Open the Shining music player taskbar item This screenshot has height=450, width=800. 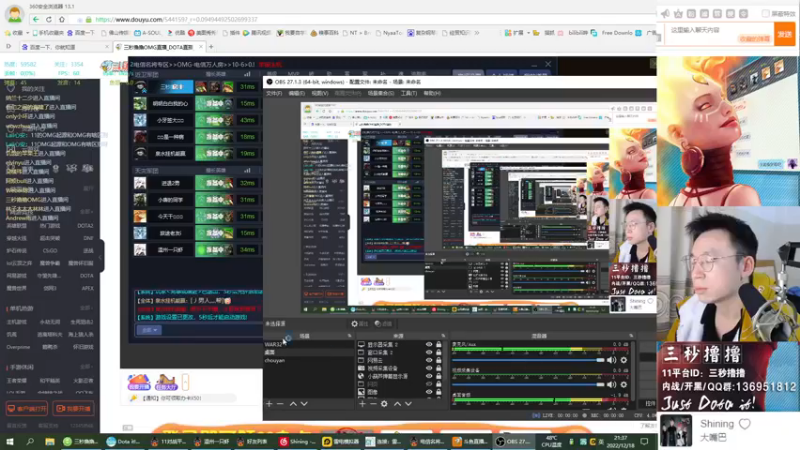pos(298,441)
